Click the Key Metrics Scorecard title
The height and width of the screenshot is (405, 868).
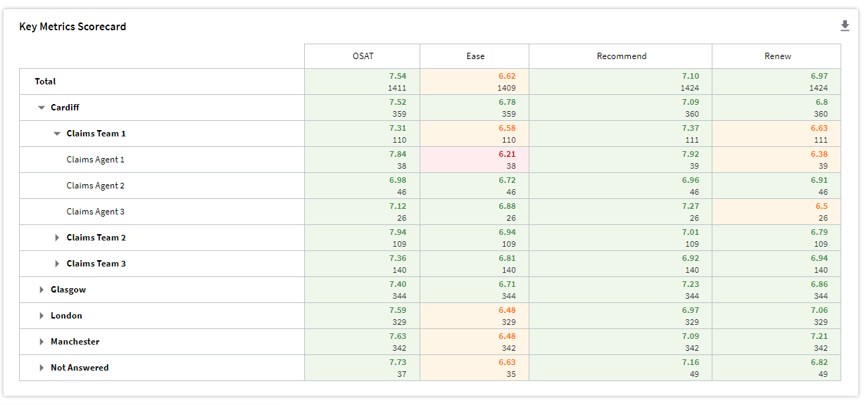73,27
